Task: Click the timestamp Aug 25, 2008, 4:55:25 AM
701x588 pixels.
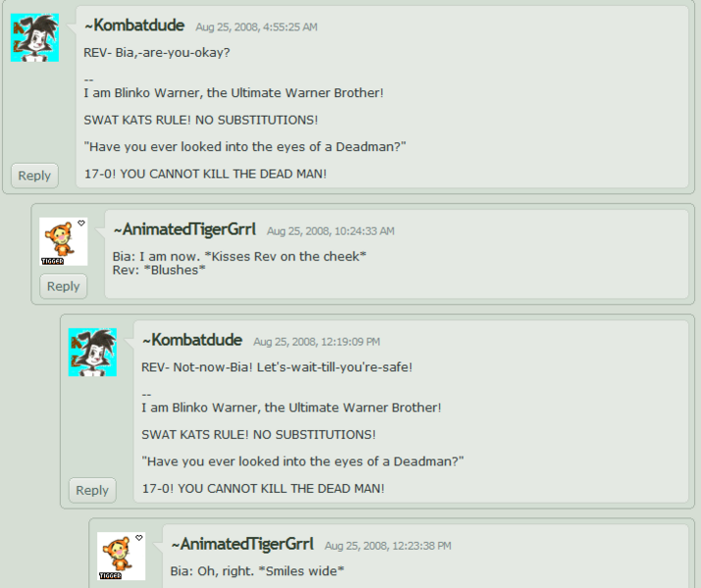Action: click(256, 27)
